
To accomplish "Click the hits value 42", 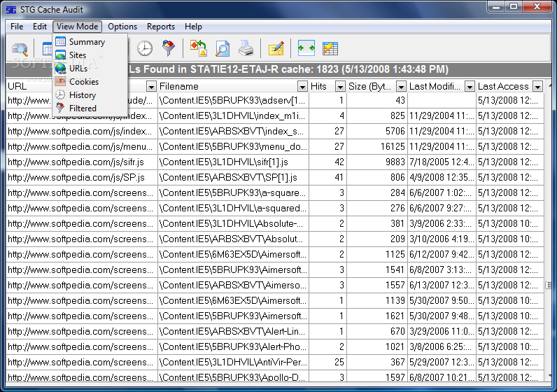I will 339,162.
